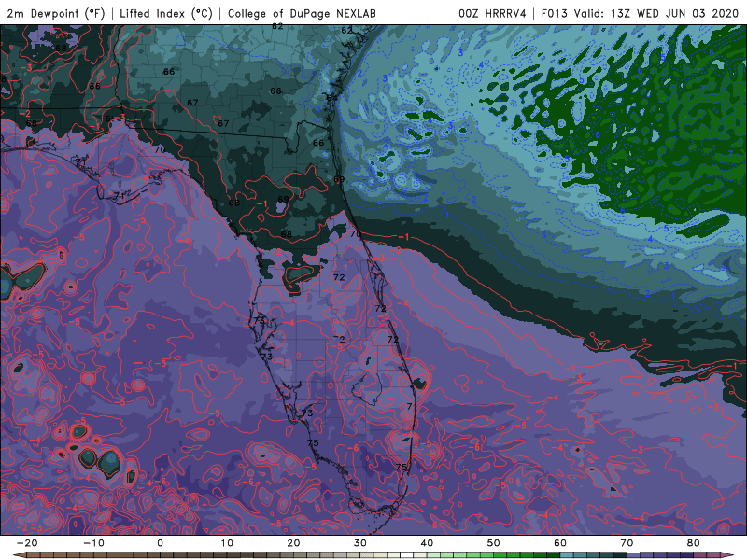Click the 10 label on the color scale

(227, 543)
